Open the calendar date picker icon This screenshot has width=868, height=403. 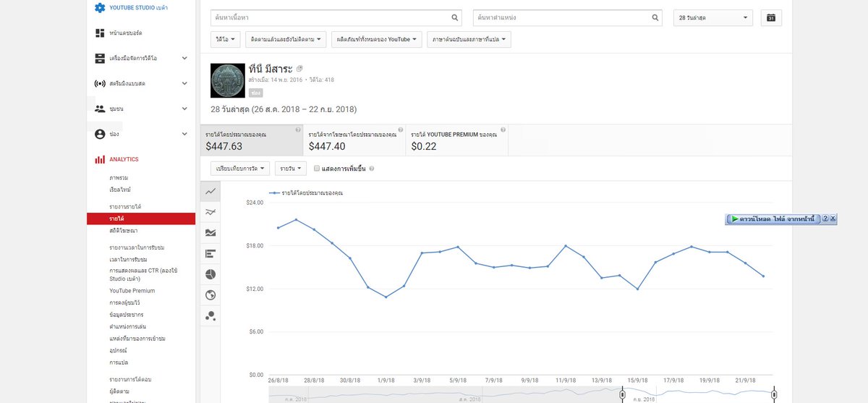[771, 17]
